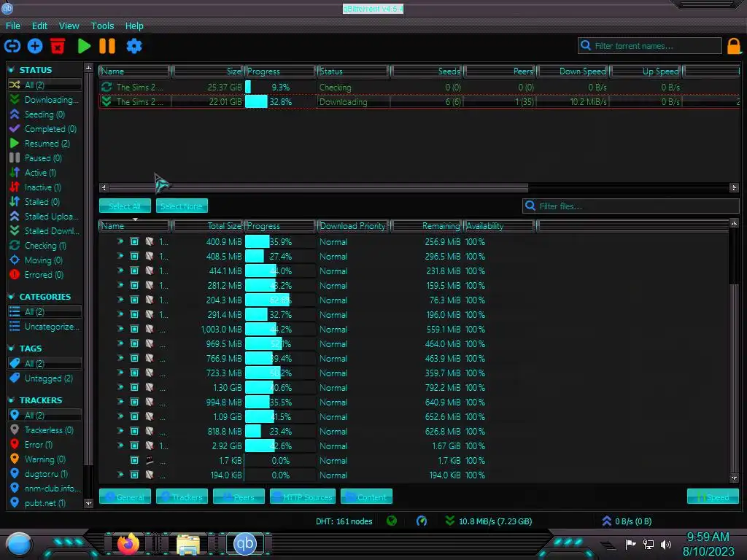The width and height of the screenshot is (747, 560).
Task: Click the Filter torrent names search field
Action: point(650,46)
